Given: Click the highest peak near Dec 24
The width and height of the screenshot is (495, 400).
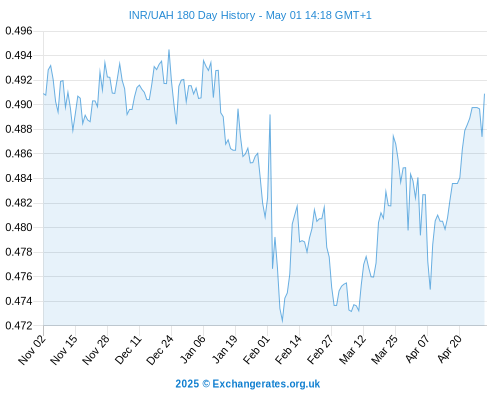Looking at the screenshot, I should click(x=169, y=50).
